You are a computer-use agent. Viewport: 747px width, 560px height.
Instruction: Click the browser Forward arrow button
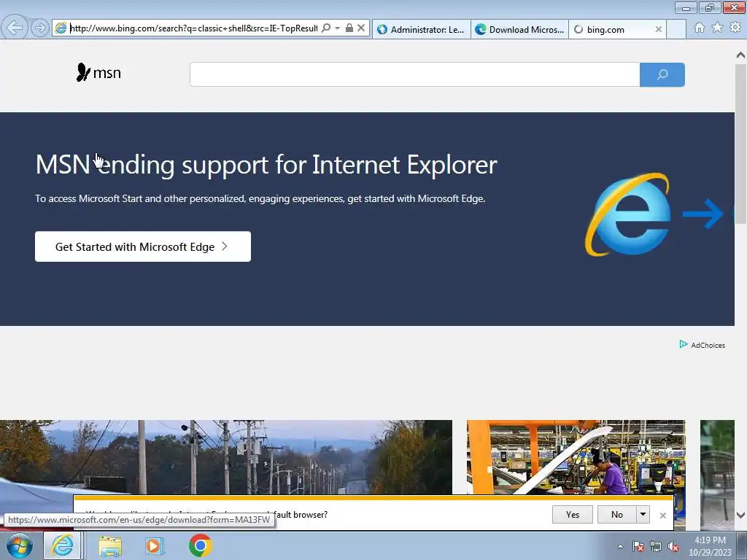point(41,28)
